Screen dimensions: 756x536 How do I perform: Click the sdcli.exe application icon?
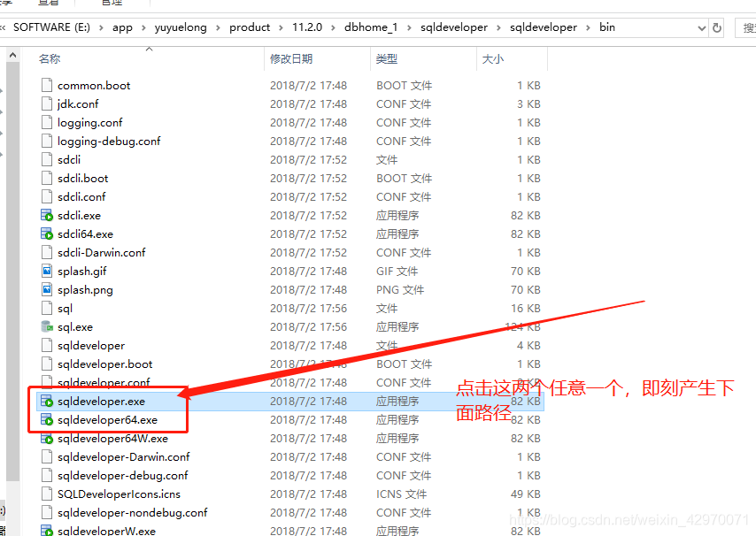click(47, 215)
